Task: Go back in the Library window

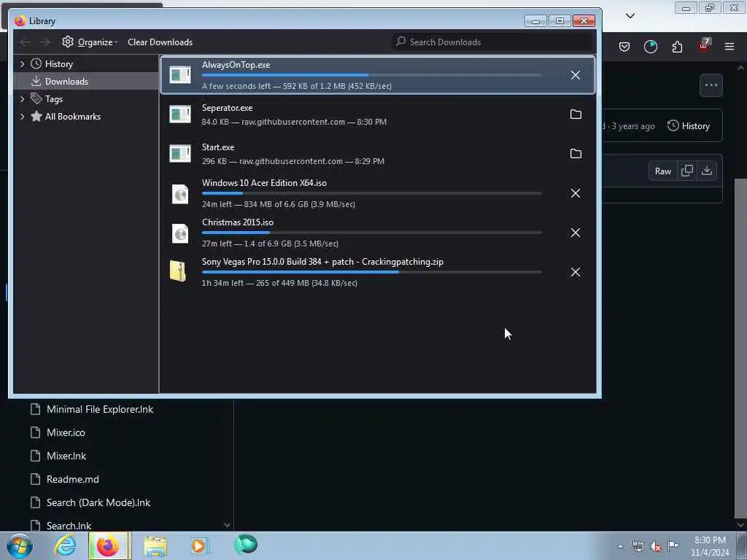Action: coord(25,42)
